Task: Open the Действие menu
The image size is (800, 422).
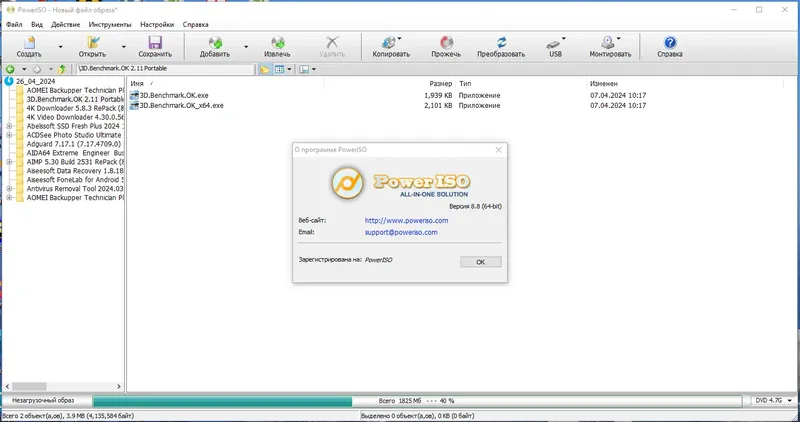Action: click(x=65, y=24)
